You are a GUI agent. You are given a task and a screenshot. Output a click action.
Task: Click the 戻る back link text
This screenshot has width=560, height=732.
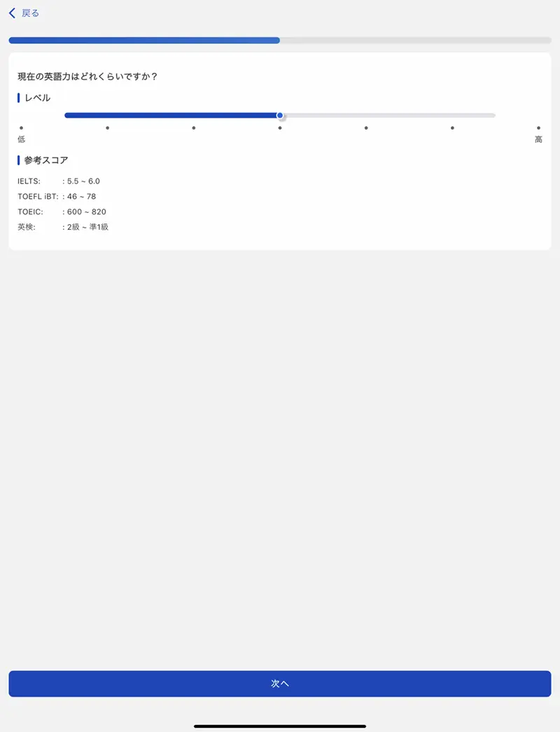pos(30,13)
